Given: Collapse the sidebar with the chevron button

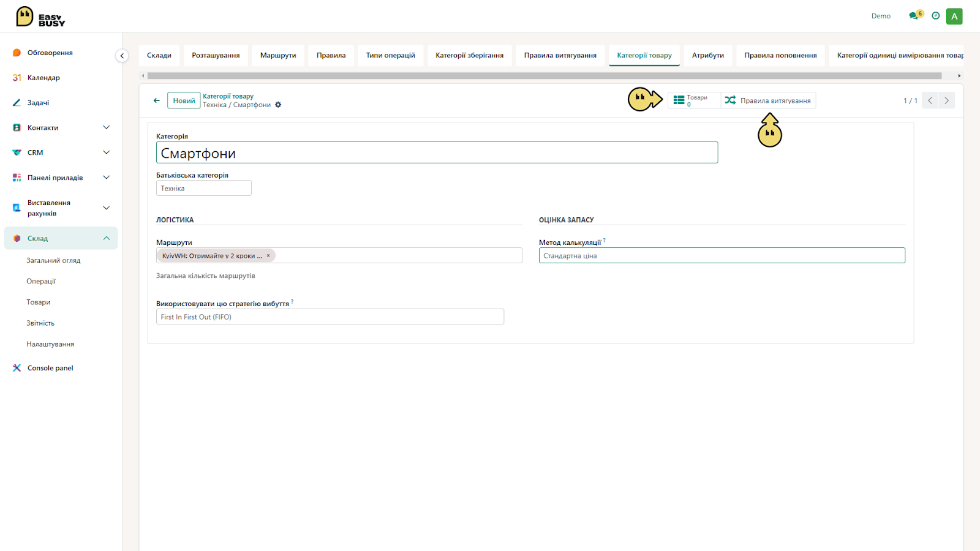Looking at the screenshot, I should (122, 56).
